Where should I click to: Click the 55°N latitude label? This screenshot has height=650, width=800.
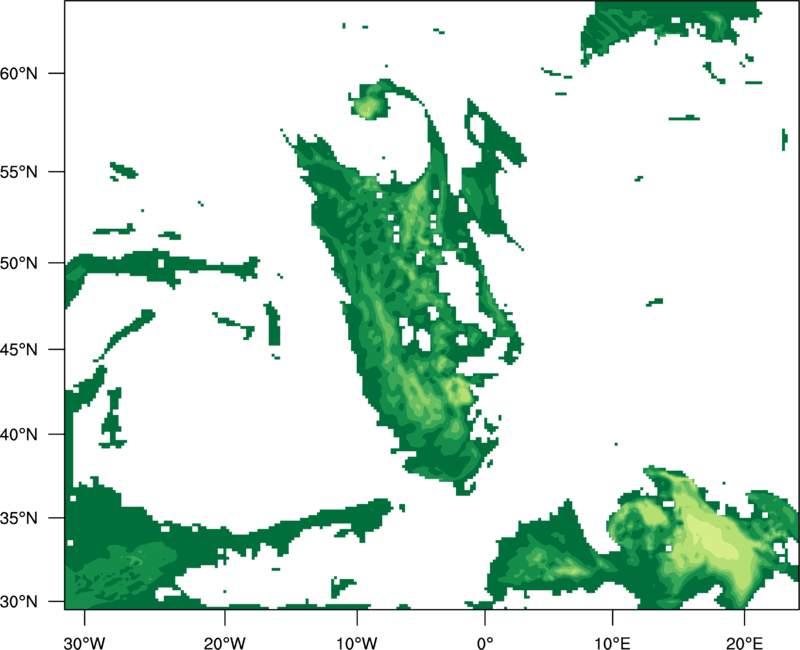pyautogui.click(x=19, y=172)
